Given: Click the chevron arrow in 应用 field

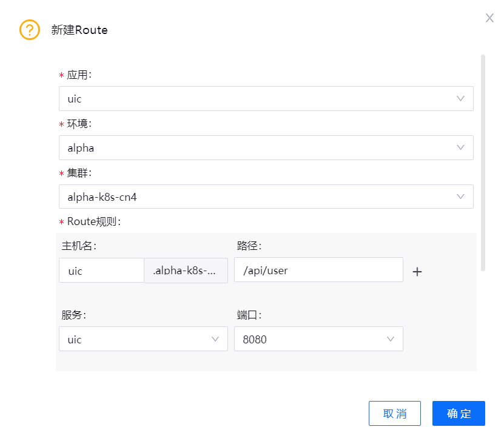Looking at the screenshot, I should pyautogui.click(x=460, y=98).
